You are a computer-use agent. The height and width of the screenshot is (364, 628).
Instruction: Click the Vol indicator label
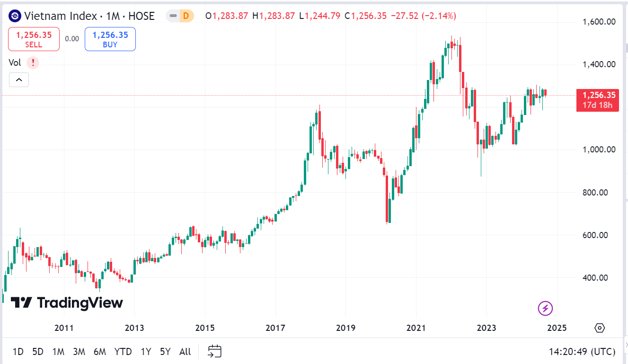coord(15,62)
